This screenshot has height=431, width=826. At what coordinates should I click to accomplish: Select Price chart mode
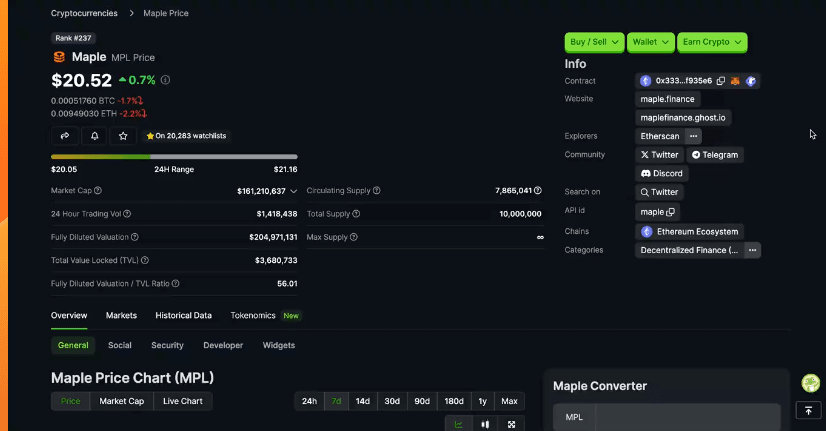point(71,401)
